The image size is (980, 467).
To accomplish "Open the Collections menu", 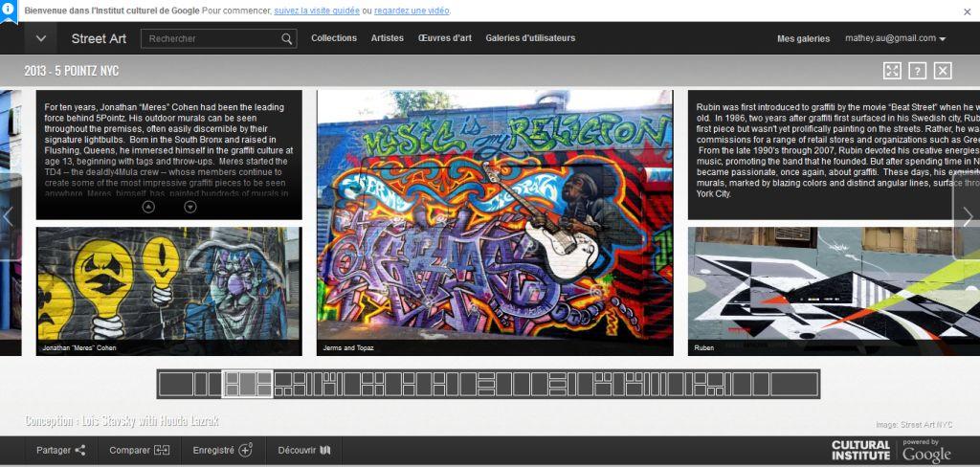I will pyautogui.click(x=334, y=38).
